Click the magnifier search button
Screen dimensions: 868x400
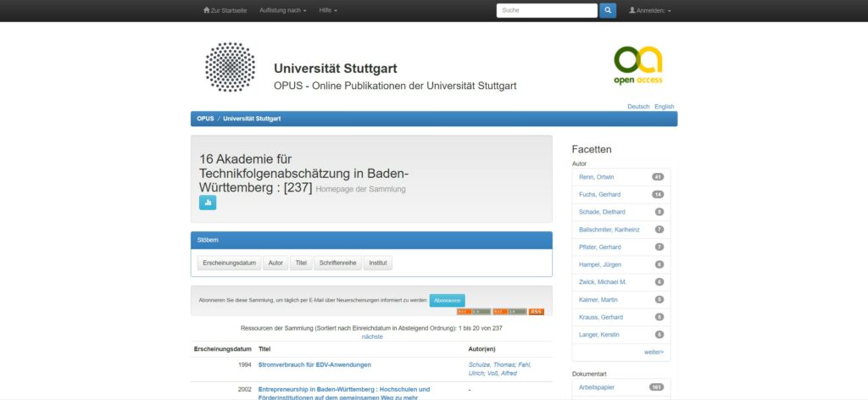(607, 10)
